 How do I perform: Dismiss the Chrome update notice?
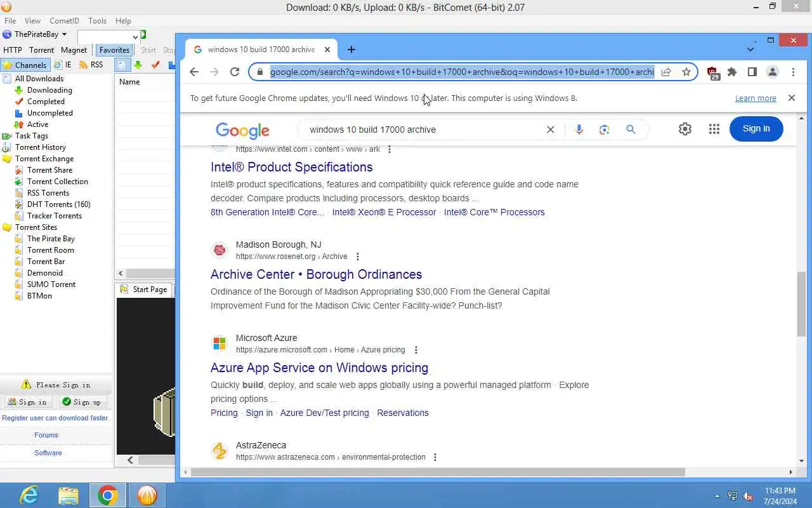click(791, 98)
